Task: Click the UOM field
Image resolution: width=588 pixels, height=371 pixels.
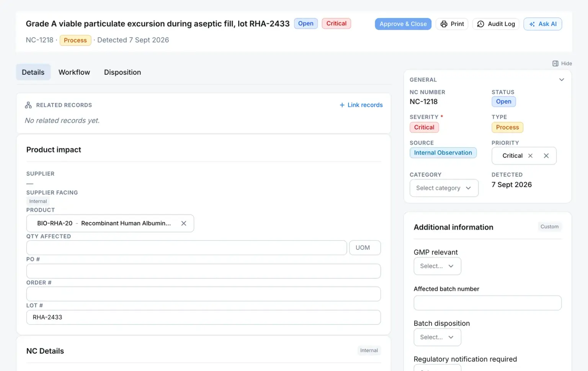Action: pyautogui.click(x=365, y=248)
